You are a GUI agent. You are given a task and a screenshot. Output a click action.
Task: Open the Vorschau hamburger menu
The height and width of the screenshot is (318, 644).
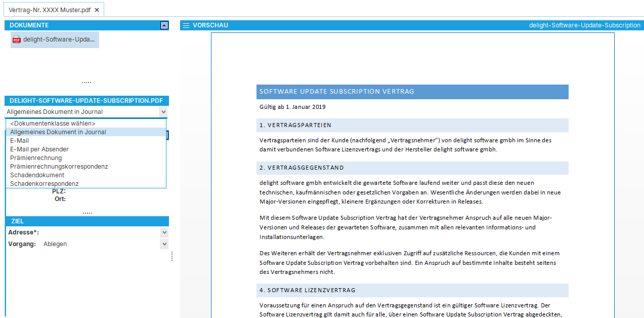click(186, 25)
